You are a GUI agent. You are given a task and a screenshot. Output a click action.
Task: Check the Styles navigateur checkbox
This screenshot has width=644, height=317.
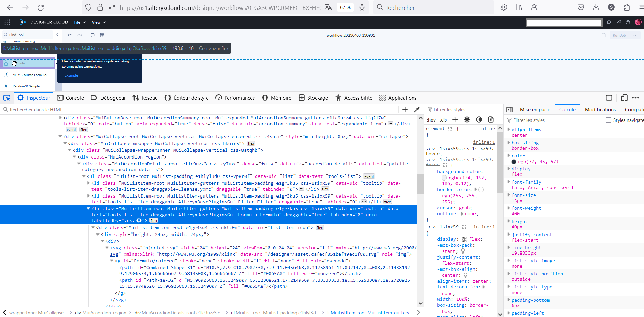click(608, 120)
